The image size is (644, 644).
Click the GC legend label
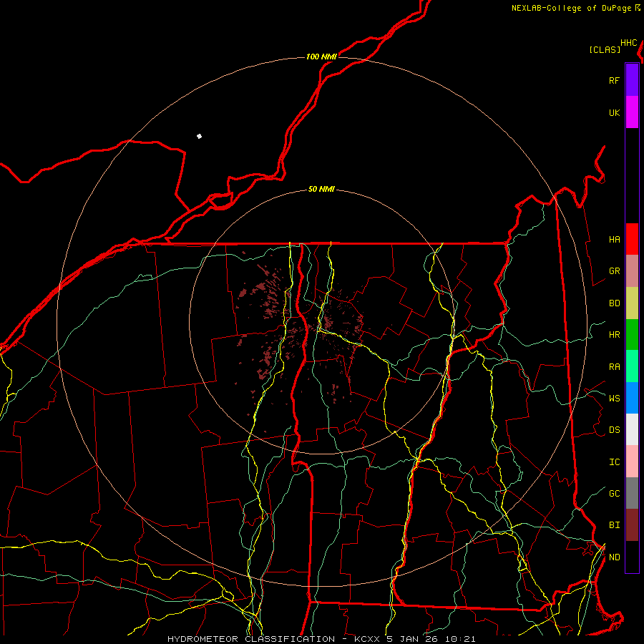click(614, 493)
